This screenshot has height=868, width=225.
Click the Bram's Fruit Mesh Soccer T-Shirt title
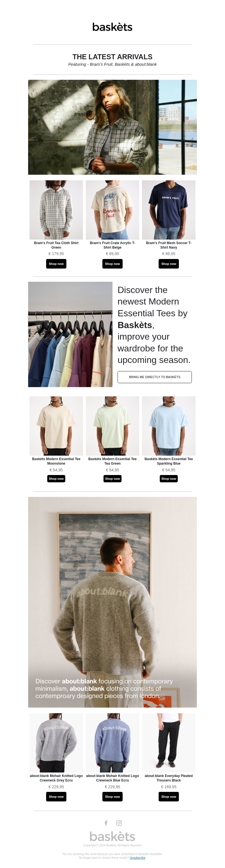169,245
